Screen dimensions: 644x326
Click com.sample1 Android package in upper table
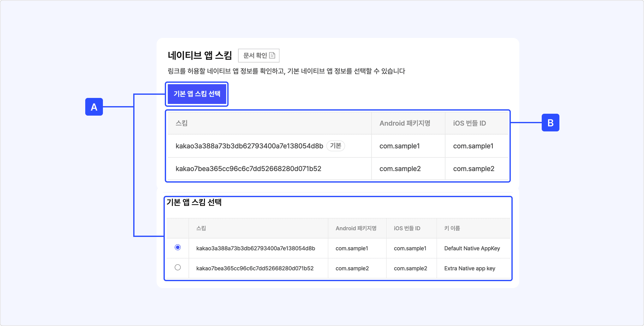pyautogui.click(x=399, y=146)
